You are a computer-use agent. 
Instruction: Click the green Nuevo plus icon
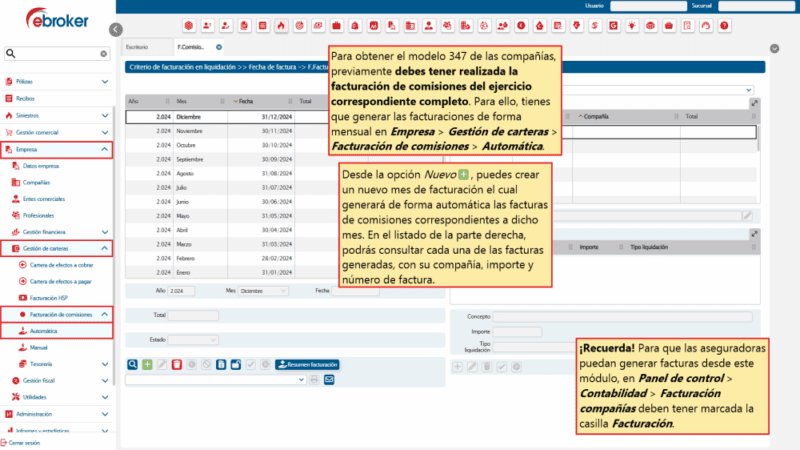[x=147, y=365]
